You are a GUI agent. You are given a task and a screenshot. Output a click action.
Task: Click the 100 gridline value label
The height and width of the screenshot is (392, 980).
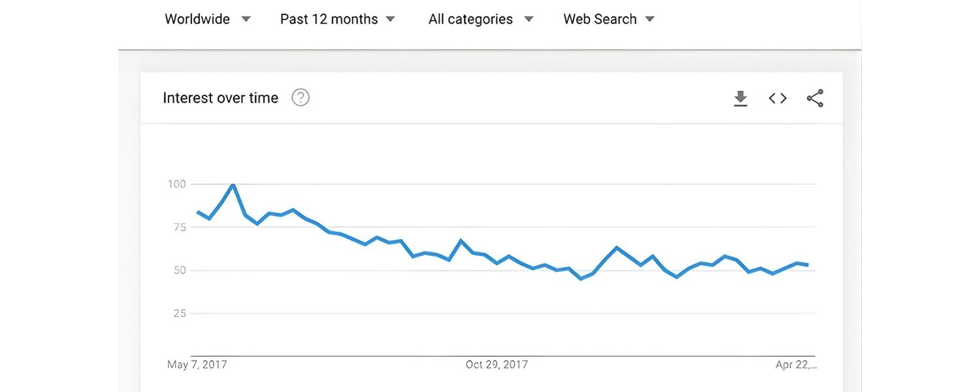(x=176, y=184)
